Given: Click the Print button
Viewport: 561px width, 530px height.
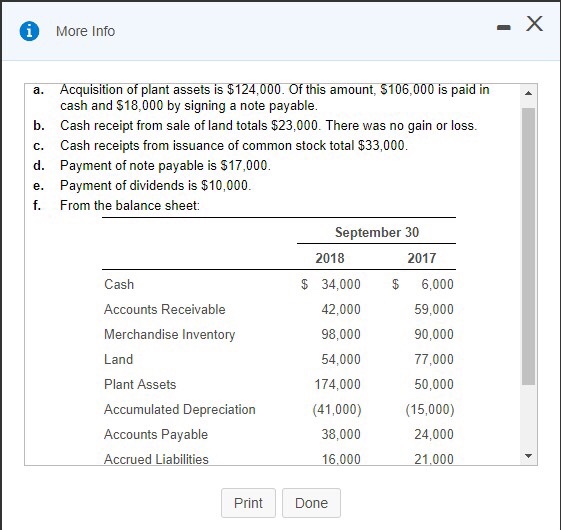Looking at the screenshot, I should [x=248, y=503].
